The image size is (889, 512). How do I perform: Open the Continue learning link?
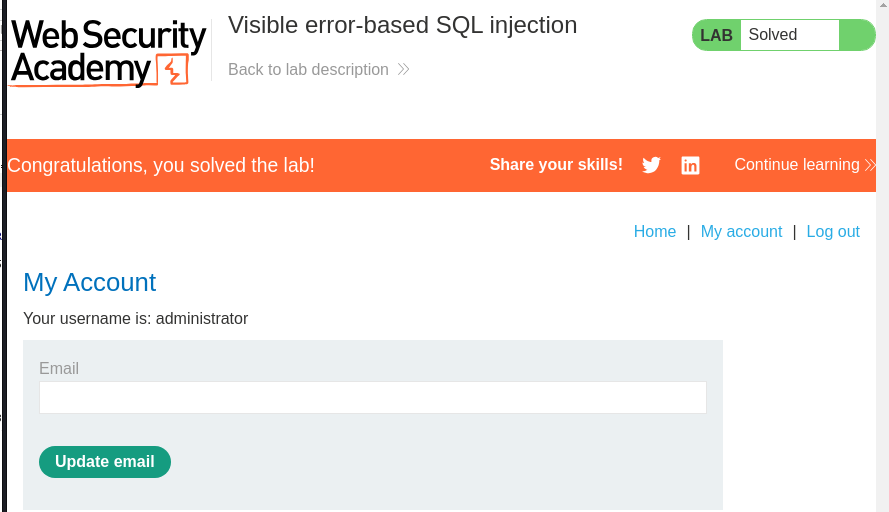[797, 165]
